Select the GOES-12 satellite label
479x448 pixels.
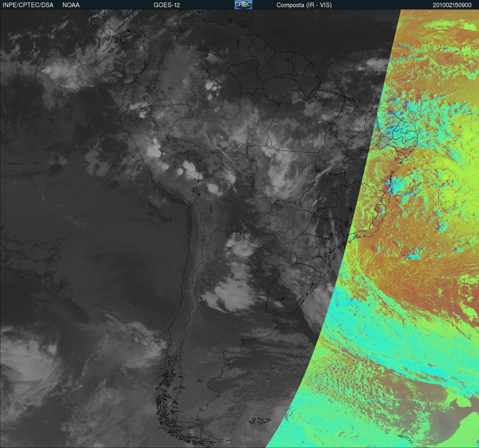167,5
